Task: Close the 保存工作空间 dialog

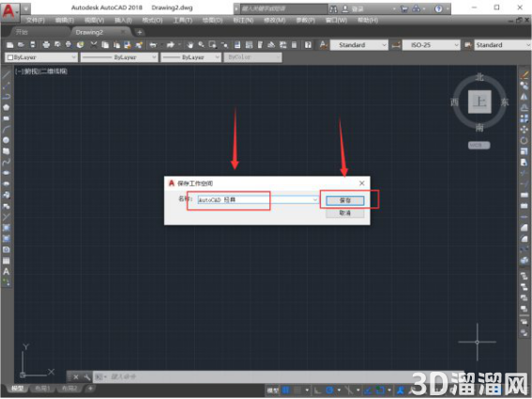Action: coord(361,183)
